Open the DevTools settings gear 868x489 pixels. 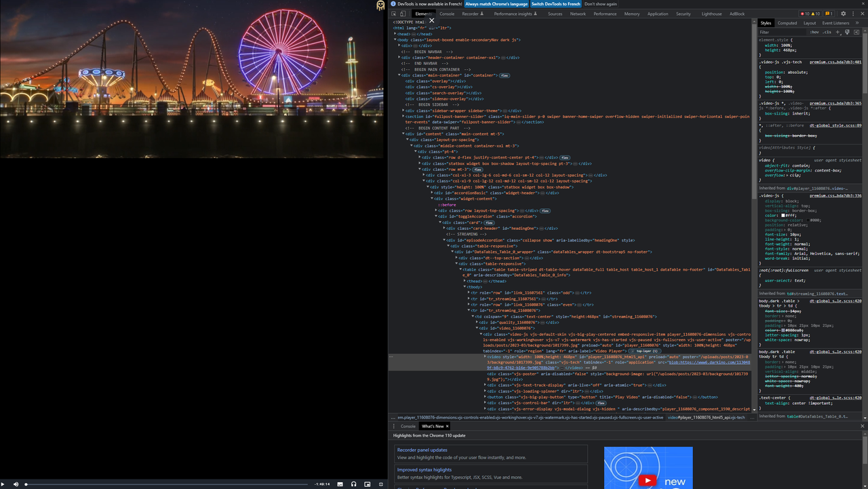pos(843,14)
